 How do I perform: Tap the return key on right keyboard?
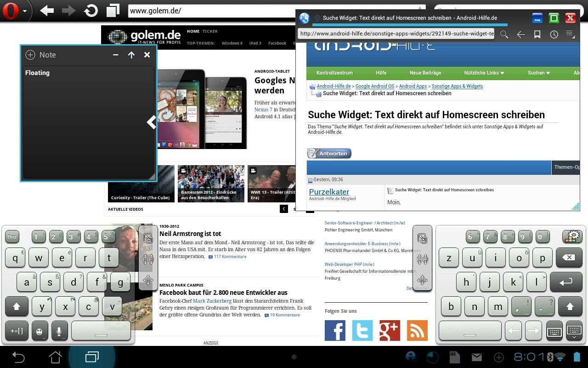(x=566, y=282)
